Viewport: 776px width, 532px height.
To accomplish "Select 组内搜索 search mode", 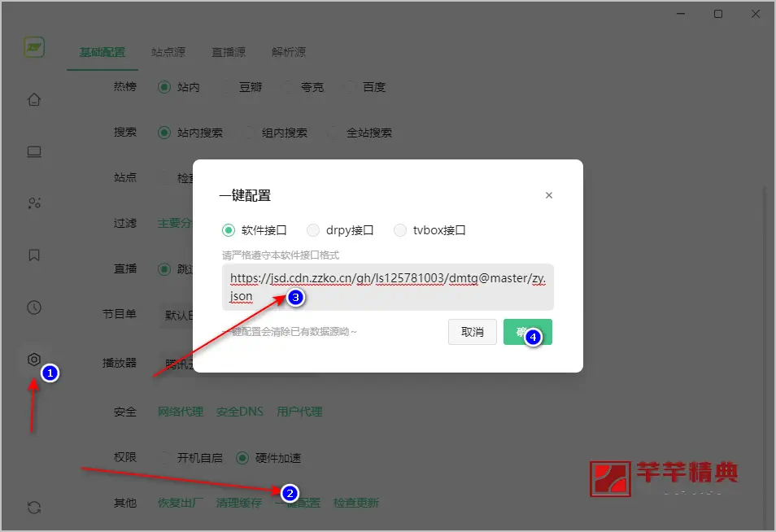I will 275,133.
